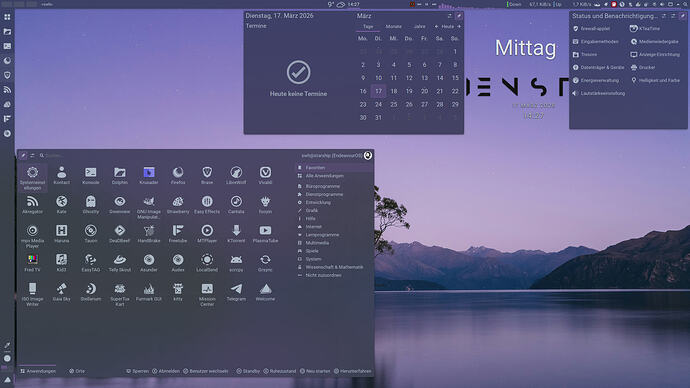Open the Strawberry music player
690x388 pixels.
(x=178, y=205)
